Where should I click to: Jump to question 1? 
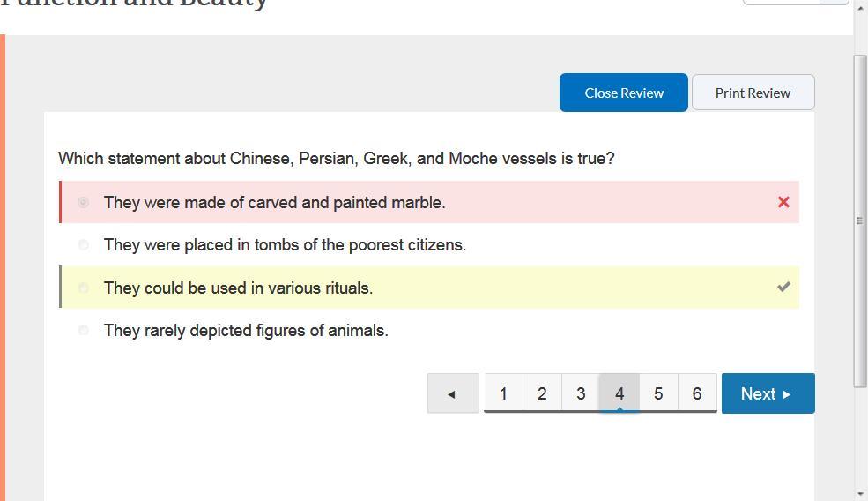503,393
